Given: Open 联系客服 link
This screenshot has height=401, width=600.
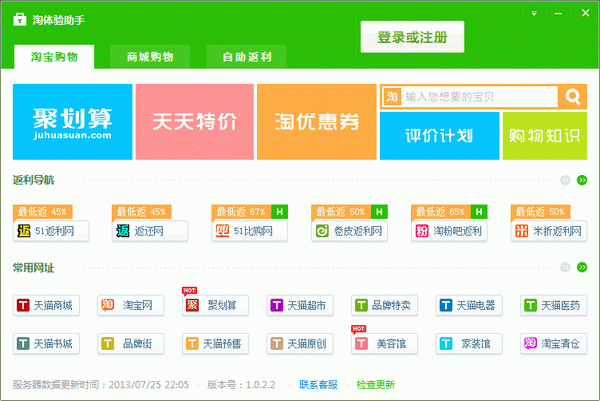Looking at the screenshot, I should (x=318, y=385).
